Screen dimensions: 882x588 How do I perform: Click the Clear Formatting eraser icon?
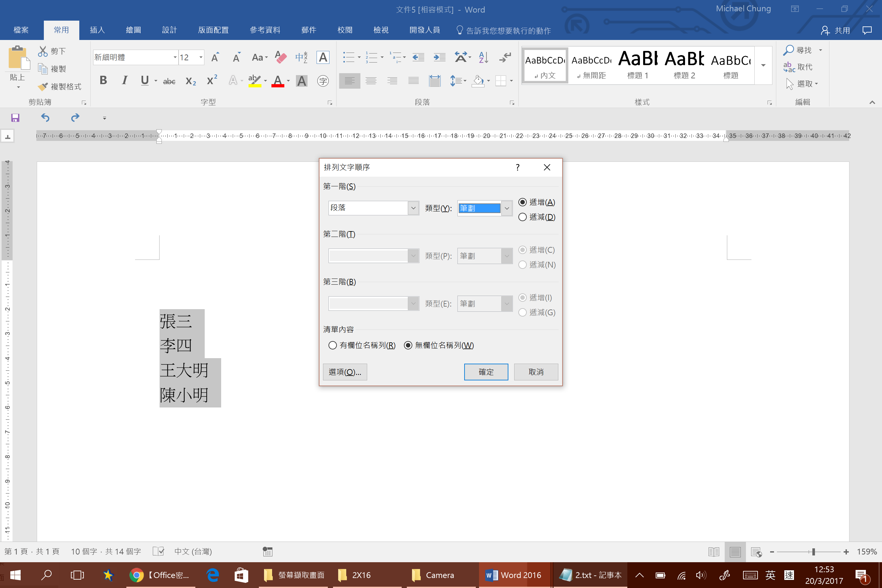tap(280, 57)
